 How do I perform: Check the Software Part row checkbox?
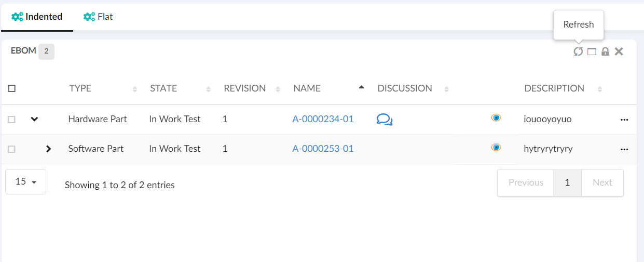[x=12, y=149]
